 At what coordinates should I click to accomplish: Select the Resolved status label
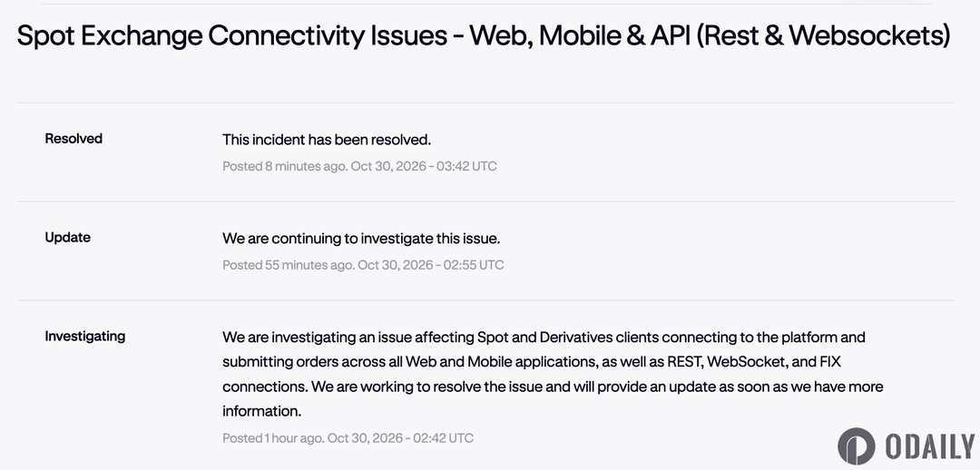73,139
